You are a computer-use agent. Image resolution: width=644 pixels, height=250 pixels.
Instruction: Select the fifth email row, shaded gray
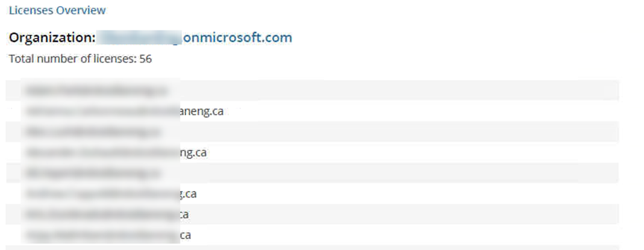tap(312, 173)
